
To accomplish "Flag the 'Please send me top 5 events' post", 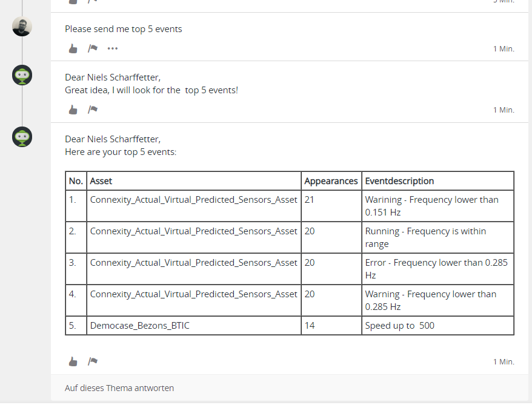I will [93, 48].
